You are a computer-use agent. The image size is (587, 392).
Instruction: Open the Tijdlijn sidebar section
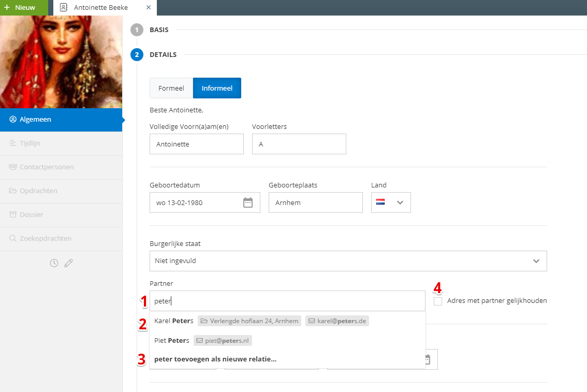click(61, 143)
